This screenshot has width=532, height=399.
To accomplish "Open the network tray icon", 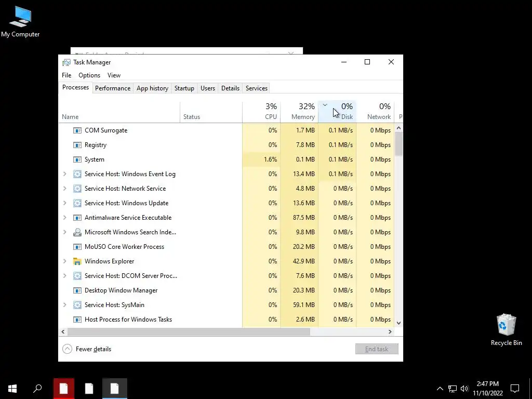I will coord(453,389).
